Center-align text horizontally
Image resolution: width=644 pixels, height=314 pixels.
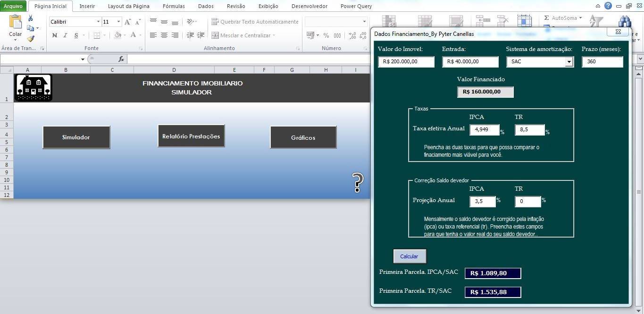[x=164, y=35]
